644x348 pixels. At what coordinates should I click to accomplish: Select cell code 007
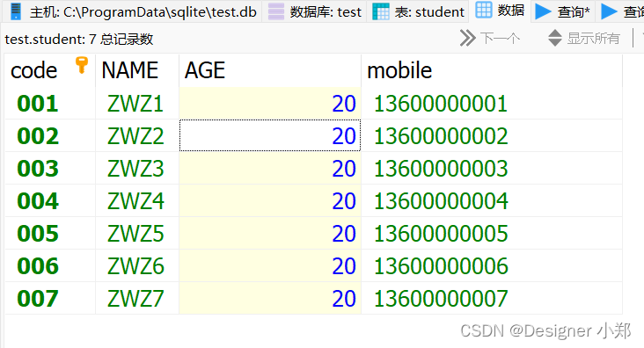50,298
